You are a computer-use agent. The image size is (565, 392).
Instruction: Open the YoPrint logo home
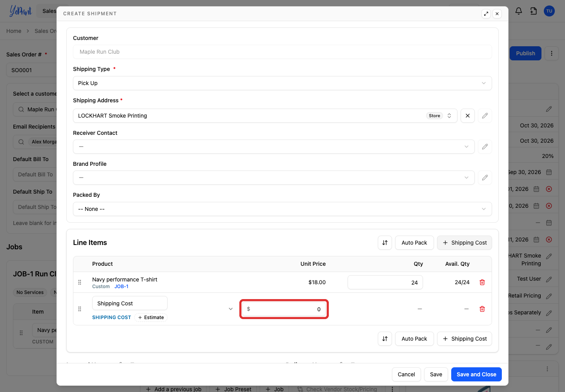tap(20, 11)
